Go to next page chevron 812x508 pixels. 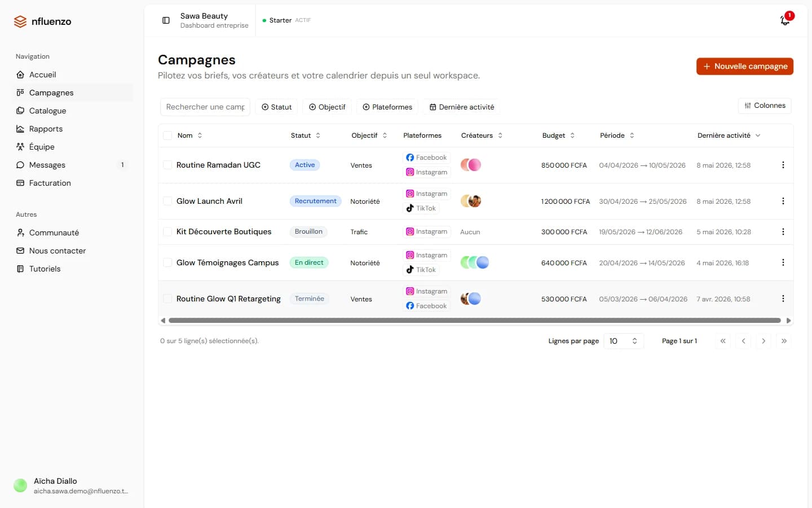(764, 341)
